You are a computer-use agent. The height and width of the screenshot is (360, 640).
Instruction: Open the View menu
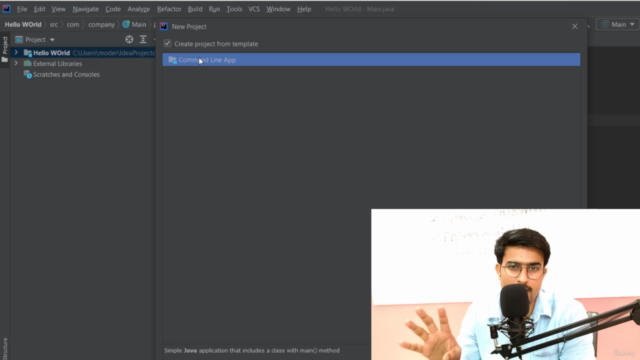pos(58,9)
